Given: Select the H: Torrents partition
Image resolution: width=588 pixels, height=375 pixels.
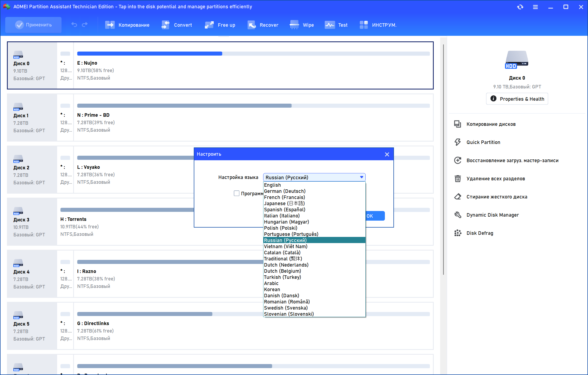Looking at the screenshot, I should click(x=245, y=222).
